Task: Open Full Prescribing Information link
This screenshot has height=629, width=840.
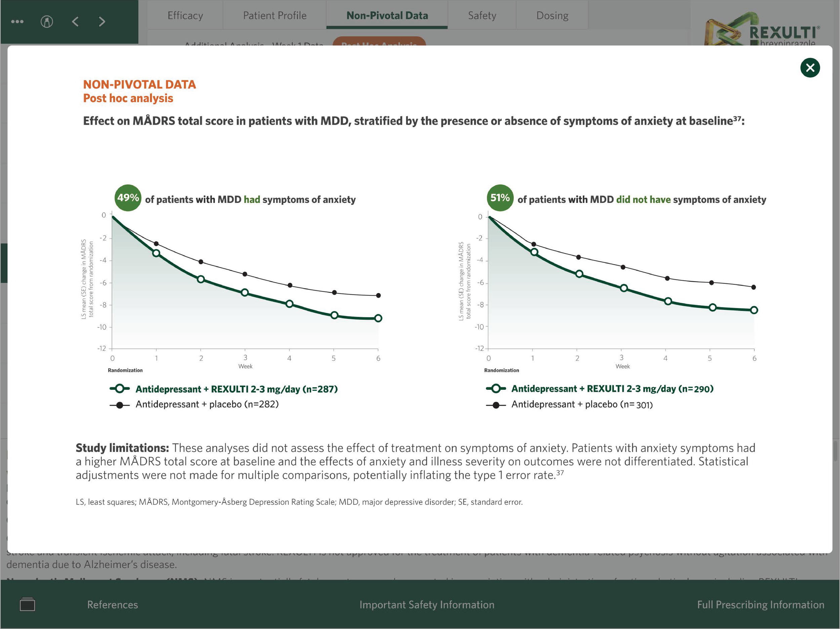Action: (760, 604)
